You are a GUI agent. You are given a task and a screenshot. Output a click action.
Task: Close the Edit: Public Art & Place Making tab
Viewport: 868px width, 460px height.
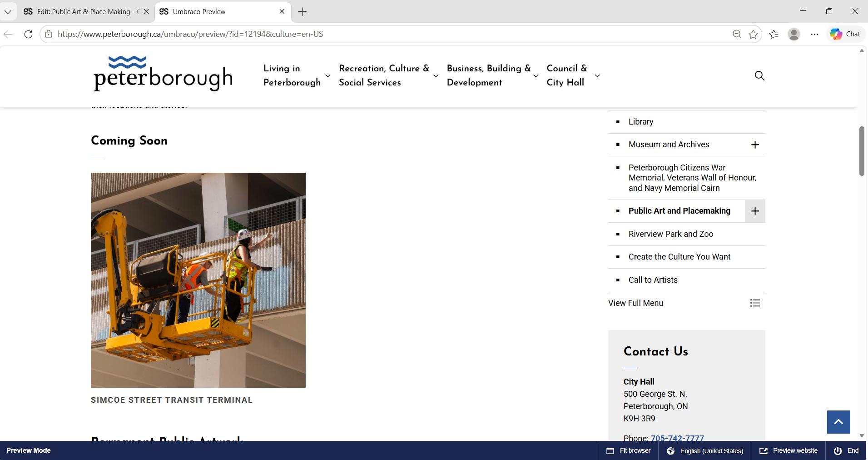point(146,11)
